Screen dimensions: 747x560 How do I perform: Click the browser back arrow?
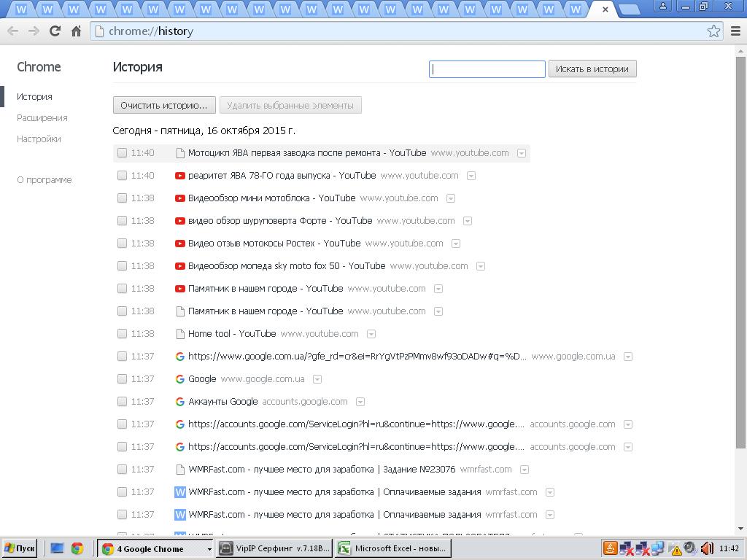(13, 31)
